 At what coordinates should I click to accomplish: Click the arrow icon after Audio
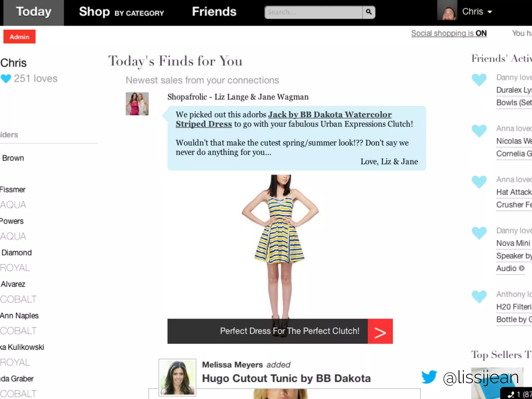coord(522,268)
